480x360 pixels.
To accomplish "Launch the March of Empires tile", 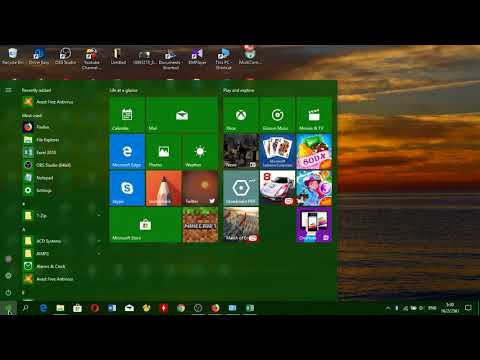I will click(x=241, y=225).
